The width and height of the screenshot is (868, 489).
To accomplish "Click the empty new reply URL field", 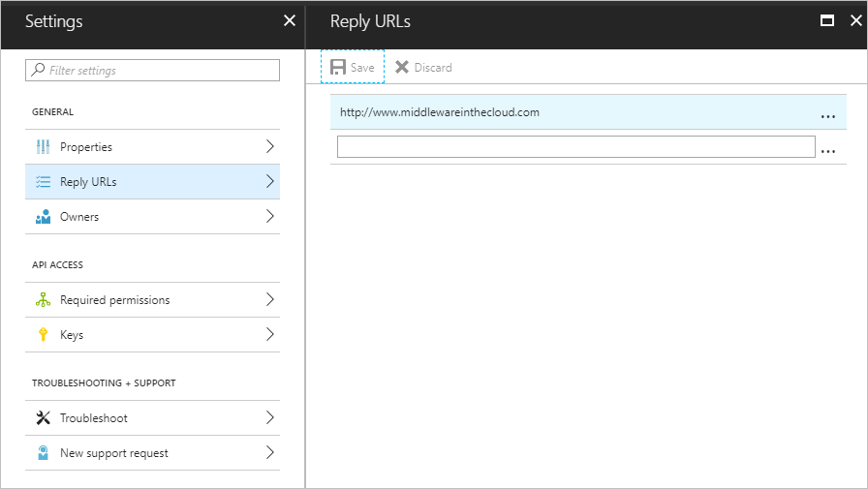I will [575, 147].
